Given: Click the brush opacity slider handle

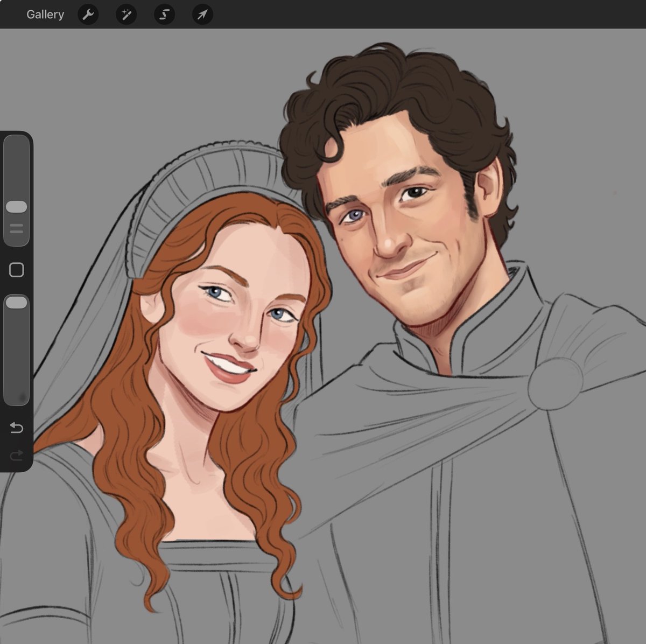Looking at the screenshot, I should pos(16,303).
